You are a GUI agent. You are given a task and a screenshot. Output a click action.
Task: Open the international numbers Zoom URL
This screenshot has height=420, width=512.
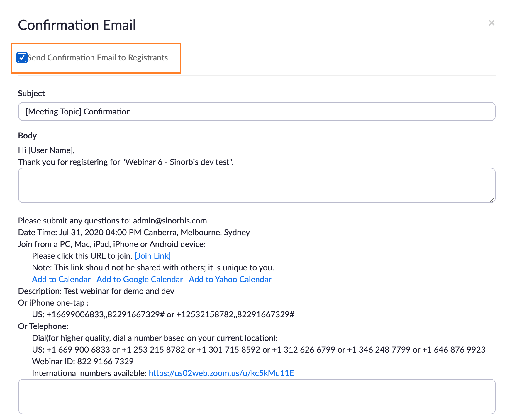221,373
